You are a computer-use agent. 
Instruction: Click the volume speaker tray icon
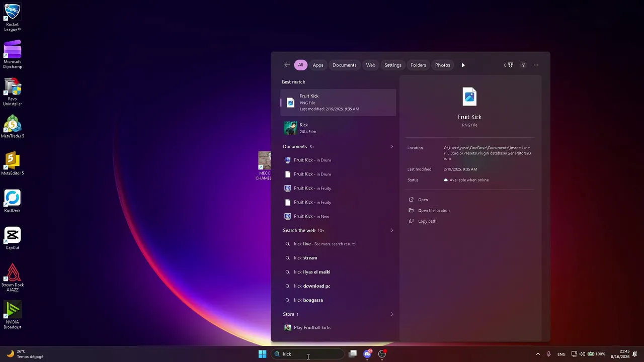582,354
